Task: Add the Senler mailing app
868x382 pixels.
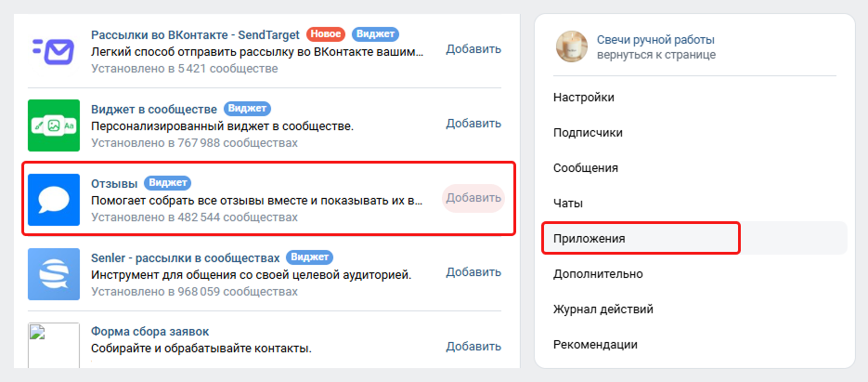Action: point(473,272)
